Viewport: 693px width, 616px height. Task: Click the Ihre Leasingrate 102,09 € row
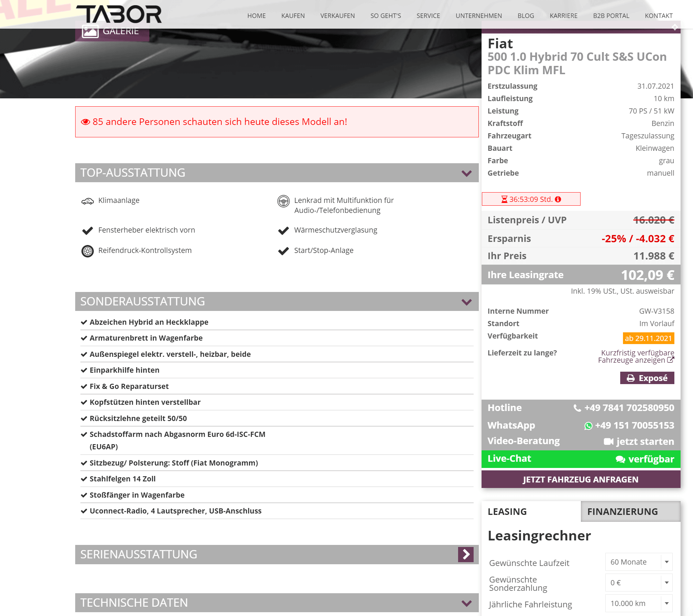coord(581,275)
